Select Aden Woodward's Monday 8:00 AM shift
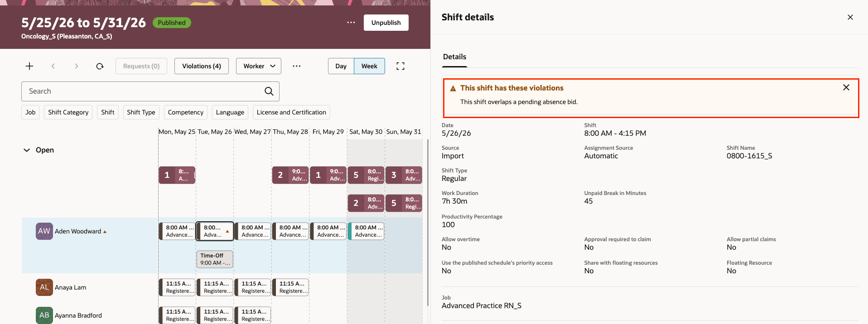868x324 pixels. [177, 231]
